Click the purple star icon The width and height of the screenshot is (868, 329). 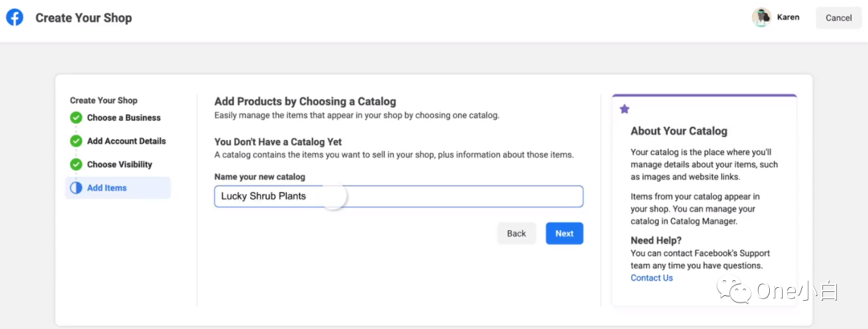[x=624, y=109]
